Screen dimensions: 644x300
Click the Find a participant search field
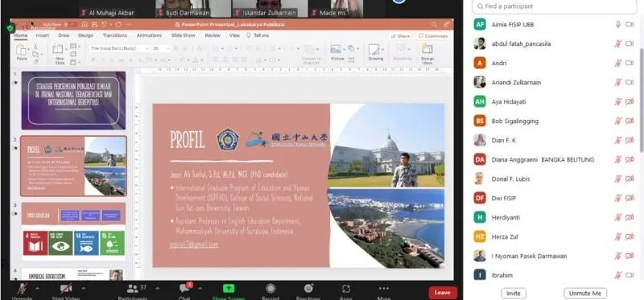[555, 6]
